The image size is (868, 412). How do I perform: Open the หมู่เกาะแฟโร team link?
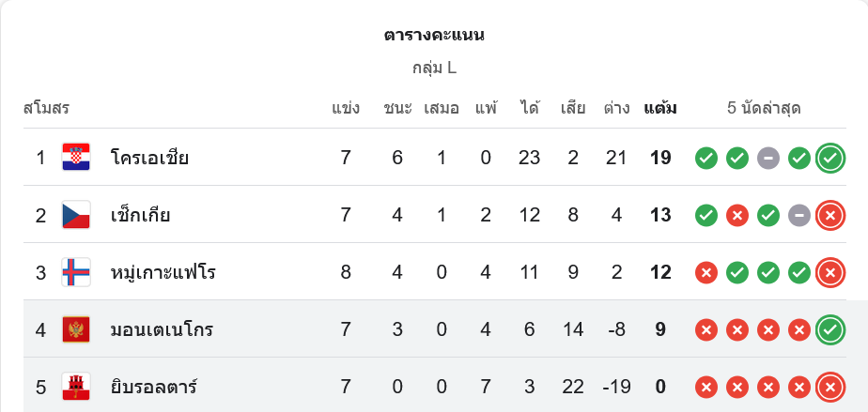tap(163, 273)
